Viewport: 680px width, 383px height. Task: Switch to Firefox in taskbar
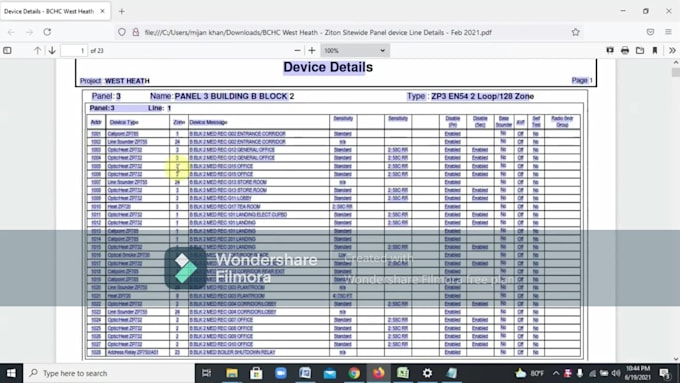(379, 373)
